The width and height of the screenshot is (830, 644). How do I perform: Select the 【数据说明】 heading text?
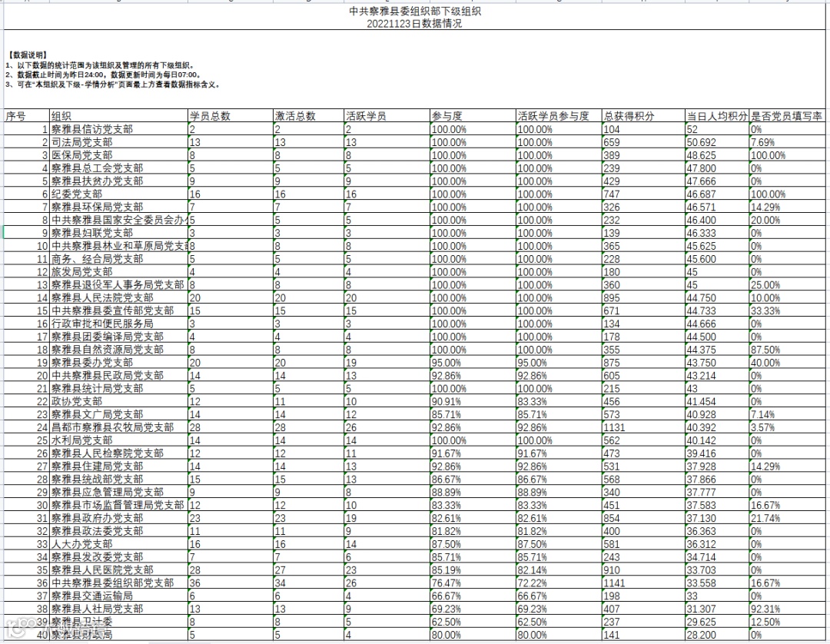click(28, 55)
